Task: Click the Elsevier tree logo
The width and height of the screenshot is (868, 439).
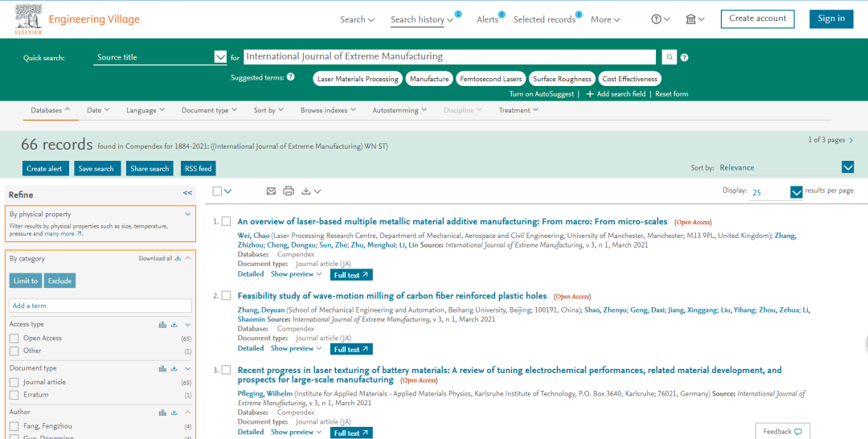Action: pyautogui.click(x=28, y=18)
